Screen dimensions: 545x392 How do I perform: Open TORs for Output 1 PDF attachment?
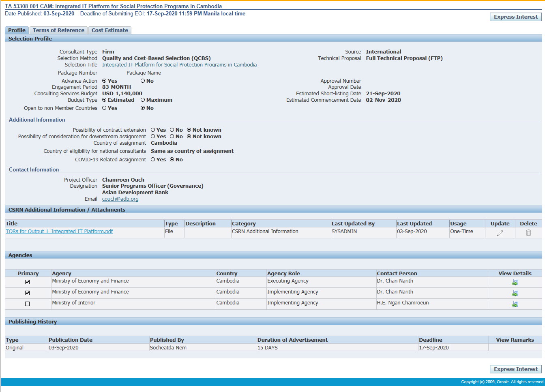pos(59,231)
